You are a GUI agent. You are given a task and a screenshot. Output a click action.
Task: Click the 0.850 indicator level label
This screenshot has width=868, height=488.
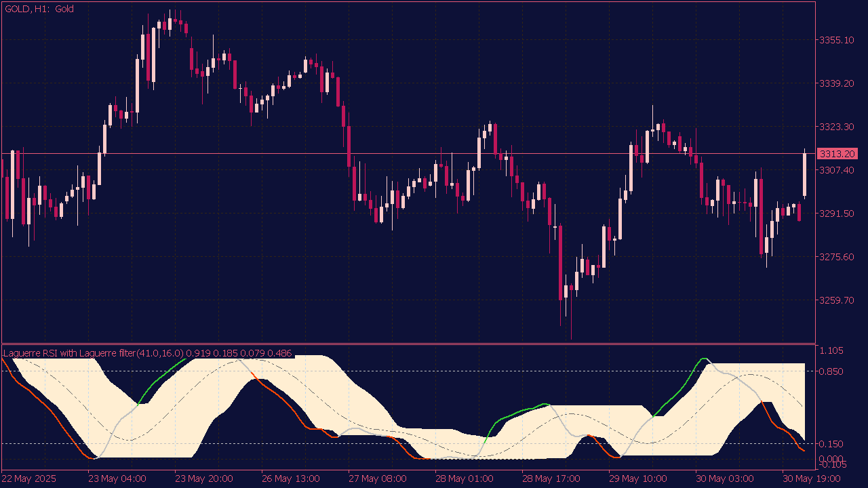(x=832, y=371)
